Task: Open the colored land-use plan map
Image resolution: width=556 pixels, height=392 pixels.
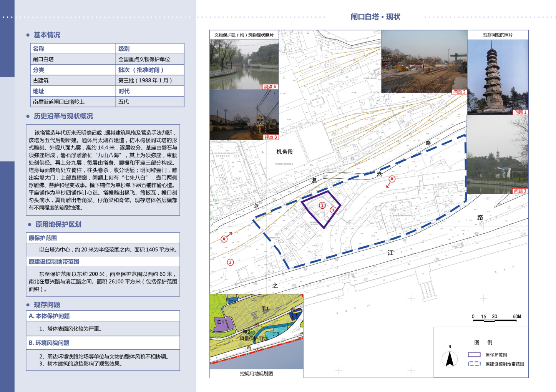Action: [x=256, y=332]
